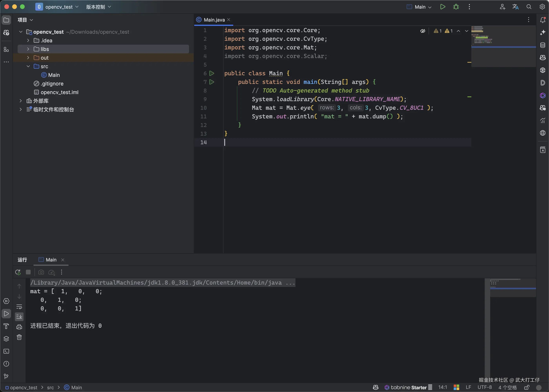Toggle the inspections eye icon in the editor
The height and width of the screenshot is (392, 549).
pyautogui.click(x=423, y=31)
